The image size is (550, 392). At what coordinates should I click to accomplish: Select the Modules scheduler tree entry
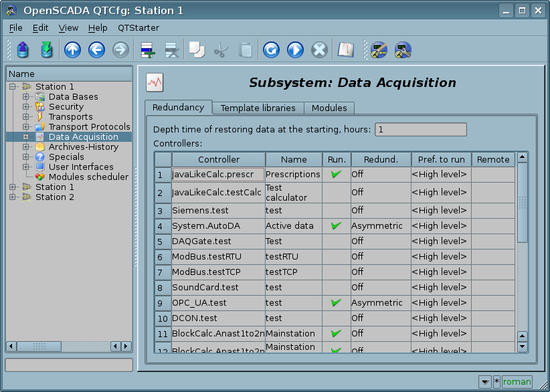click(x=88, y=177)
